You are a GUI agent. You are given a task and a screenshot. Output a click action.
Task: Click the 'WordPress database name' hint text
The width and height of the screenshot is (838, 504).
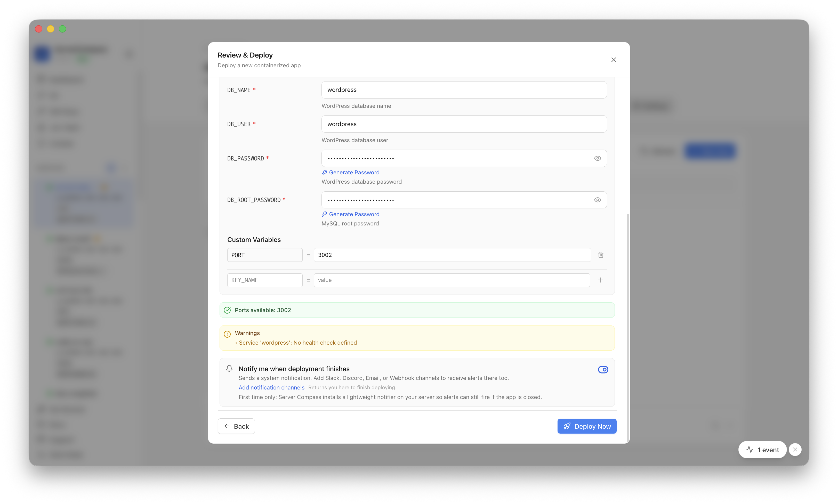[356, 106]
